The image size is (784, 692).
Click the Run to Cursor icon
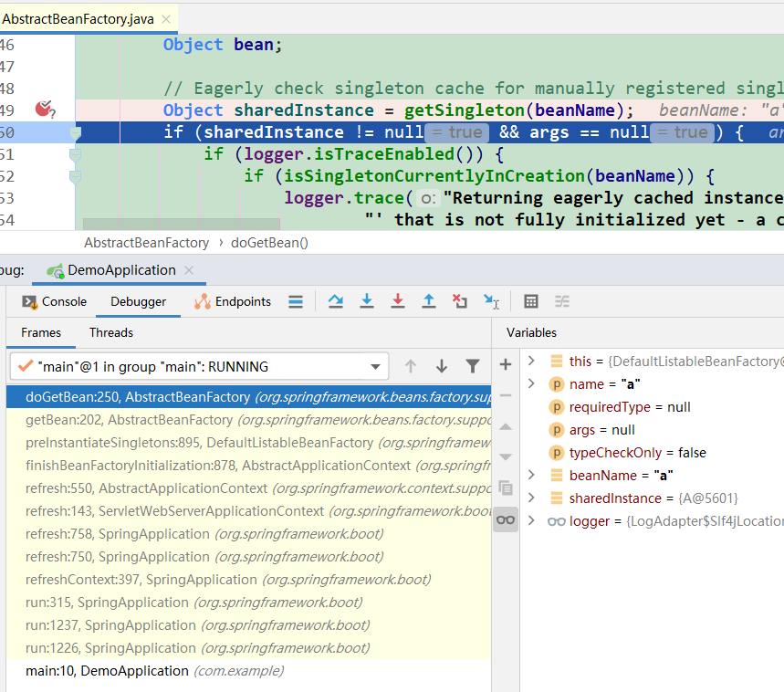(x=491, y=301)
